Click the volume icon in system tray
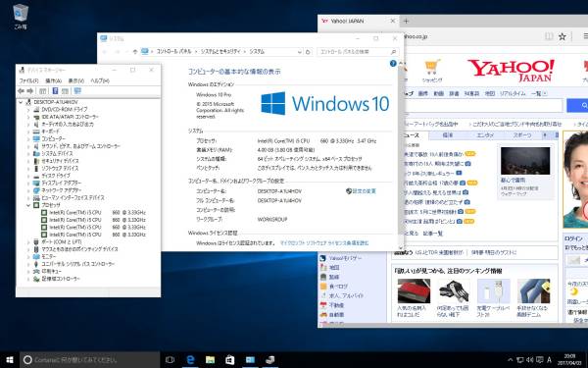 (x=529, y=360)
